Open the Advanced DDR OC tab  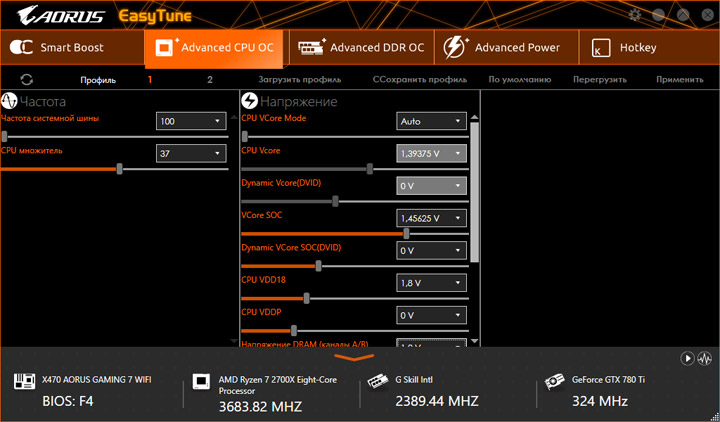click(x=362, y=47)
